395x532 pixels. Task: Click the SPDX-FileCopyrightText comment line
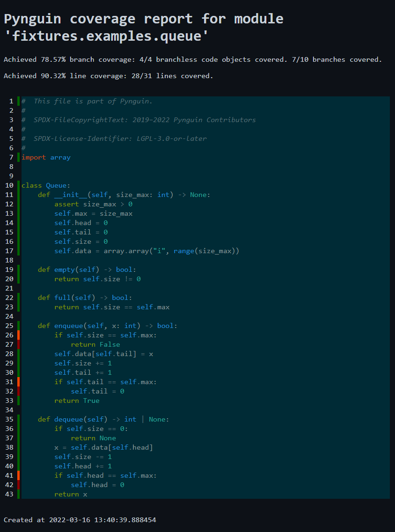139,120
